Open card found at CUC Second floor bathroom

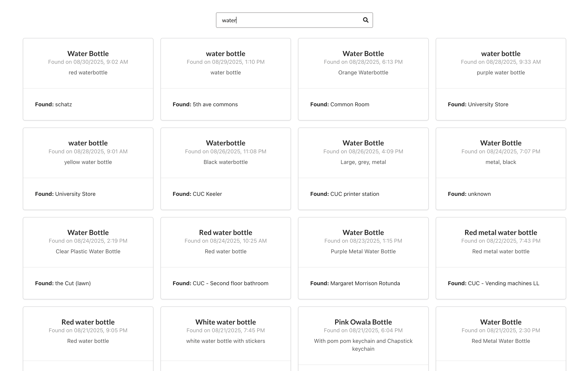pos(225,258)
